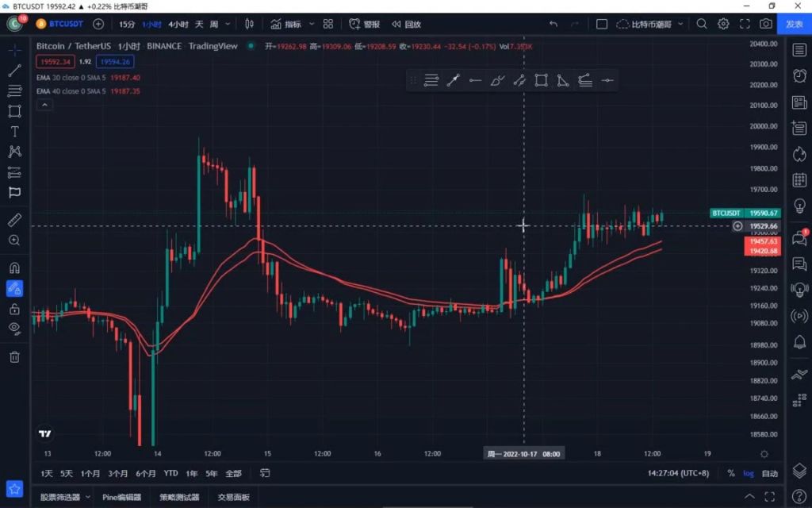Open 比特币潮哥 layout name dropdown
The image size is (812, 508).
(650, 24)
